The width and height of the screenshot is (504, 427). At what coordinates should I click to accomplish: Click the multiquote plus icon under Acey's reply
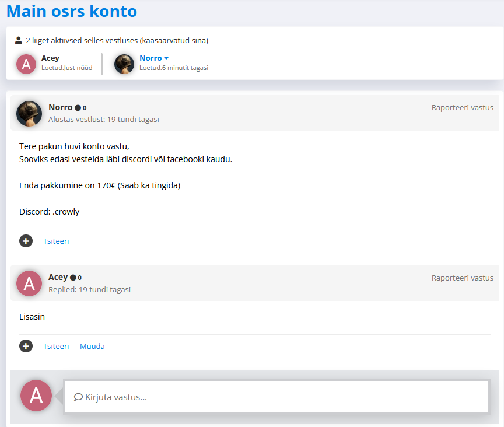(26, 346)
